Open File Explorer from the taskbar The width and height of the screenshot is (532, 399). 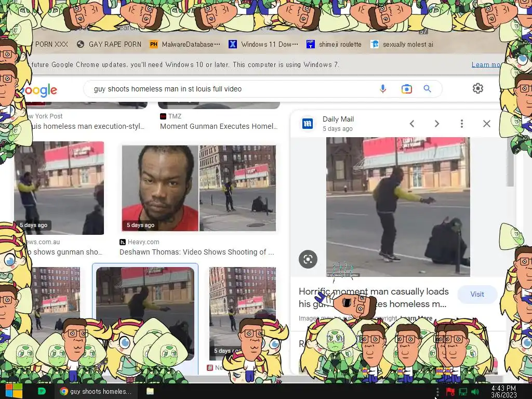point(150,391)
